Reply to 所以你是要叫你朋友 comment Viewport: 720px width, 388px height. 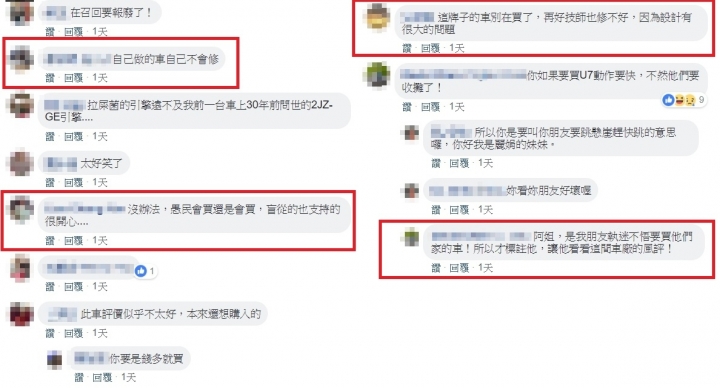tap(459, 163)
